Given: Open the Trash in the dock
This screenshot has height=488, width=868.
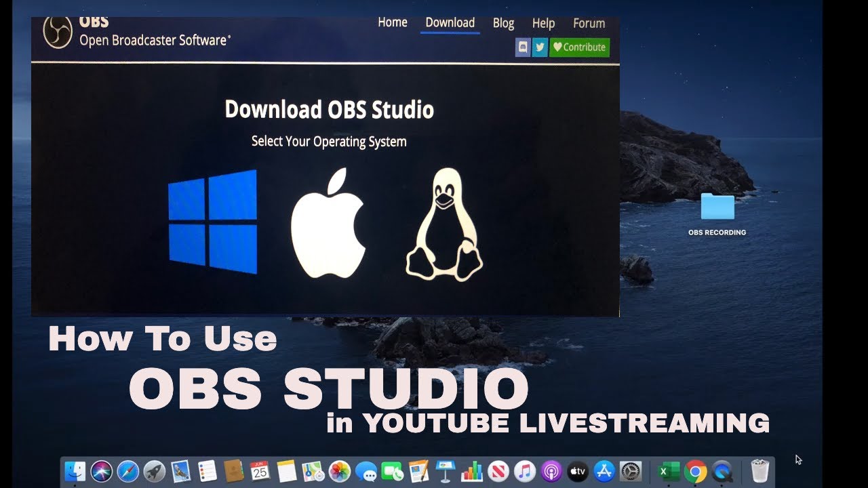Looking at the screenshot, I should point(760,471).
